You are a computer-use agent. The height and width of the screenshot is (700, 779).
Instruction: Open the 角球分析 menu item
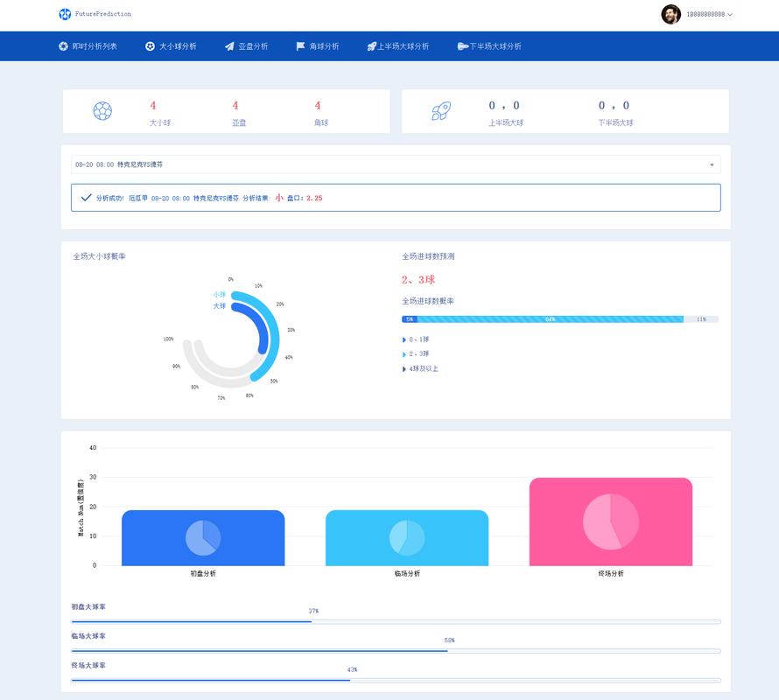pos(318,46)
